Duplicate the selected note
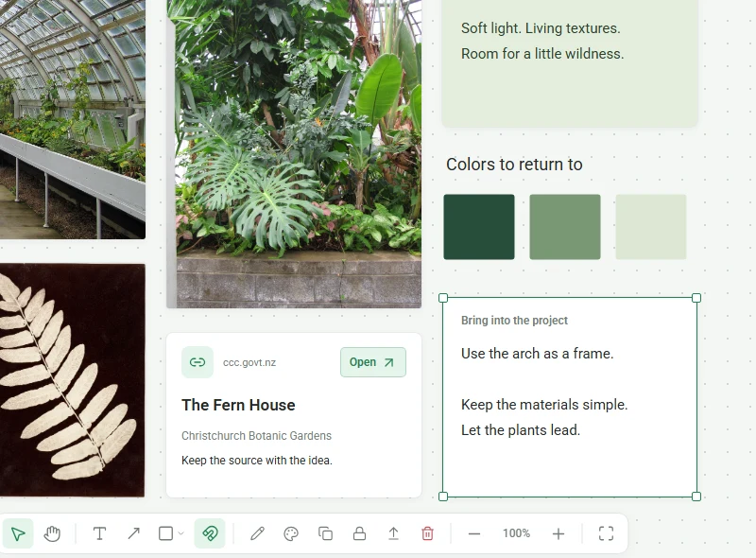The height and width of the screenshot is (558, 756). point(325,533)
